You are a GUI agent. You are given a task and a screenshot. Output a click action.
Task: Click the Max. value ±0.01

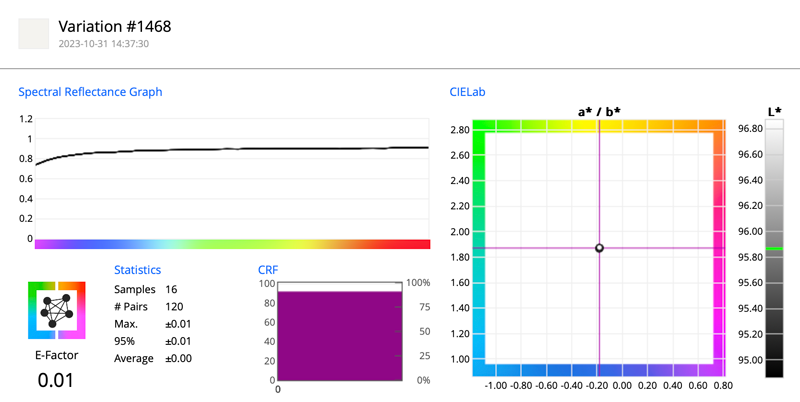(178, 324)
